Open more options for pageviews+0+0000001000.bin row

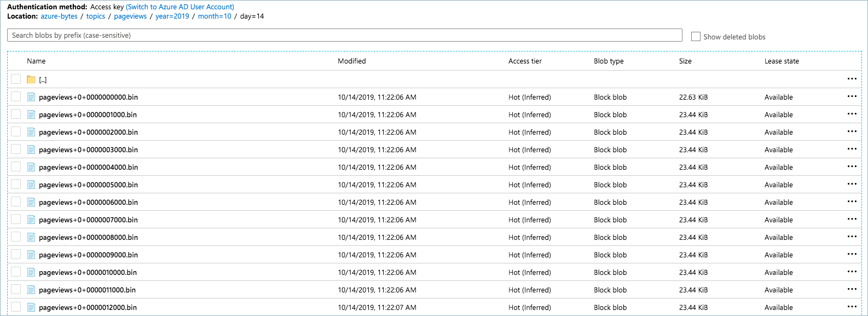852,114
